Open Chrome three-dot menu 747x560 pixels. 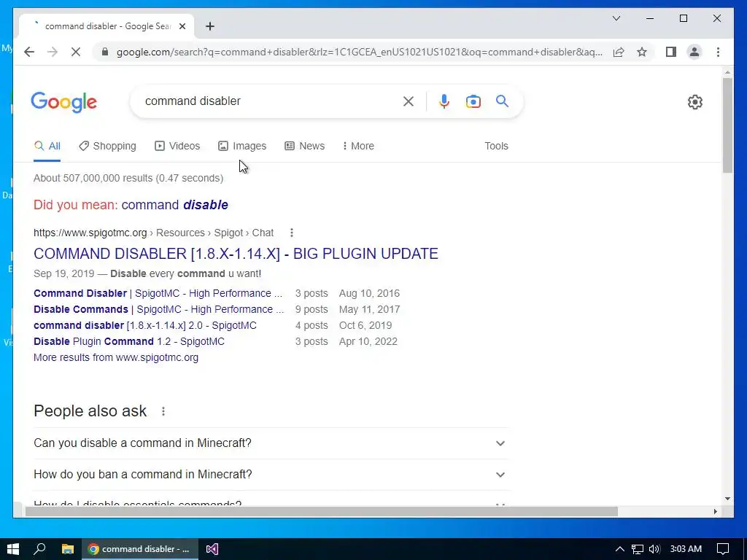pos(718,52)
